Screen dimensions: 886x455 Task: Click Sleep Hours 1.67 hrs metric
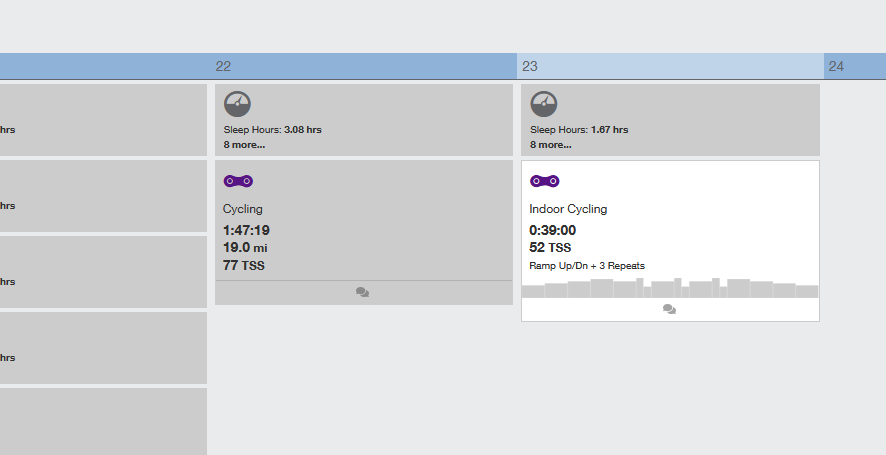coord(579,129)
